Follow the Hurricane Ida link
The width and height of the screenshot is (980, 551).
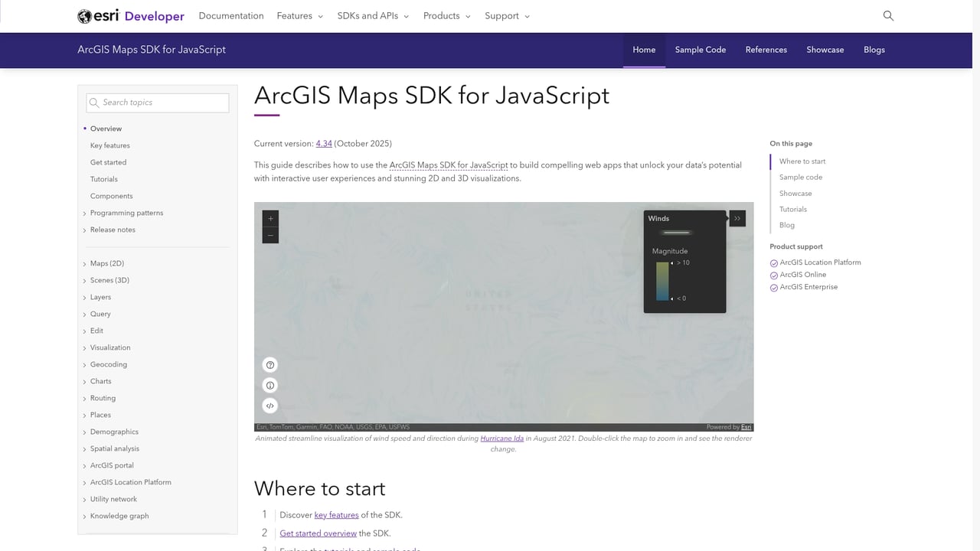(501, 439)
